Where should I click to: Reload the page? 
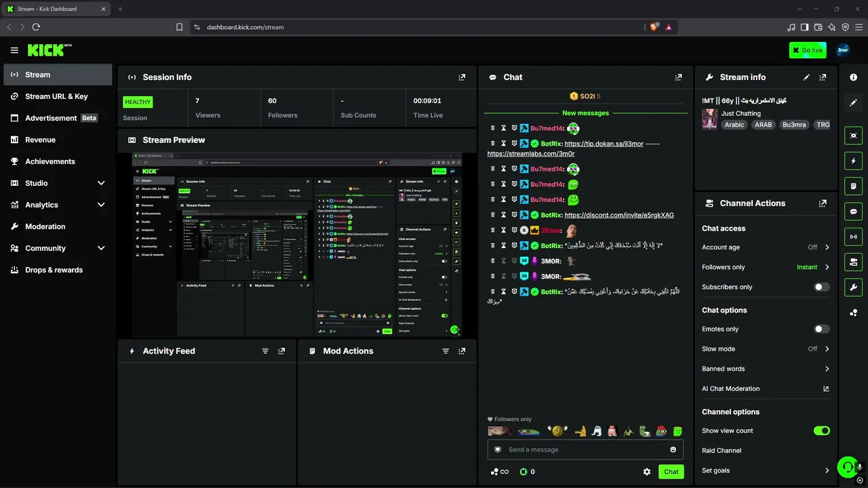click(36, 27)
